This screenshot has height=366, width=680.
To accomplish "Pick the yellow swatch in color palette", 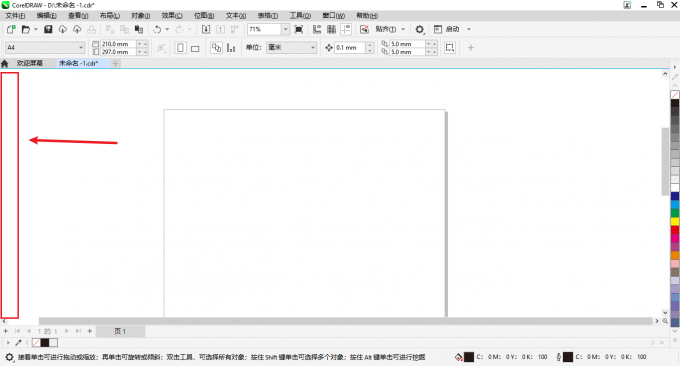I will point(675,222).
